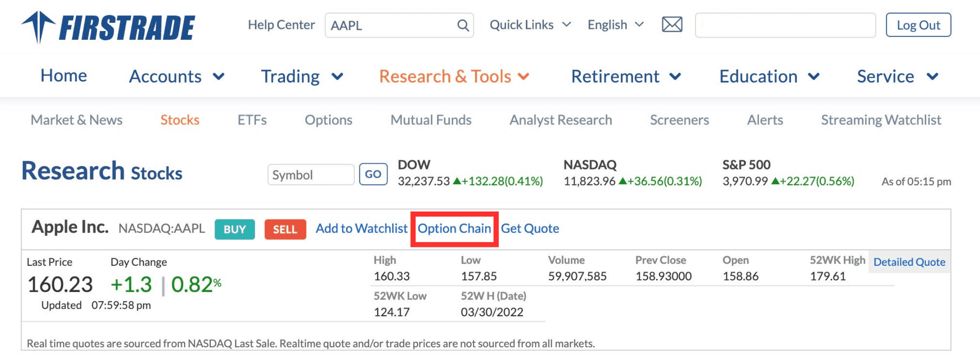Click the 0.82% day change percentage
Screen dimensions: 980x356
coord(196,285)
